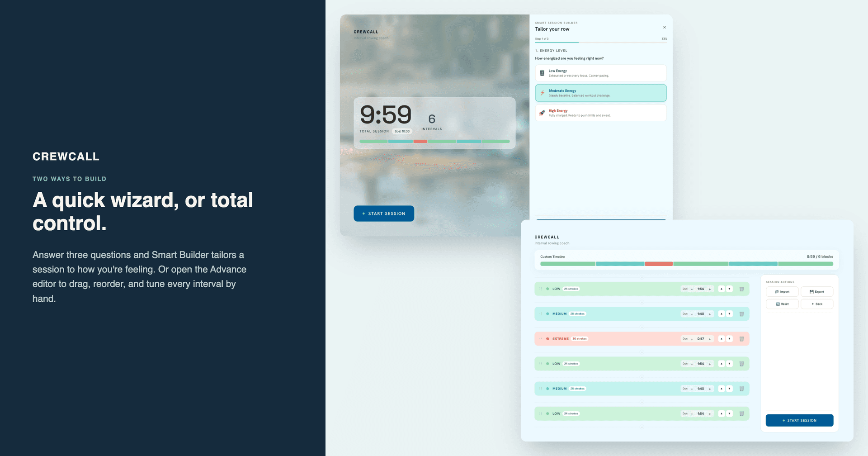Click Import in Session Actions
868x456 pixels.
pyautogui.click(x=782, y=292)
